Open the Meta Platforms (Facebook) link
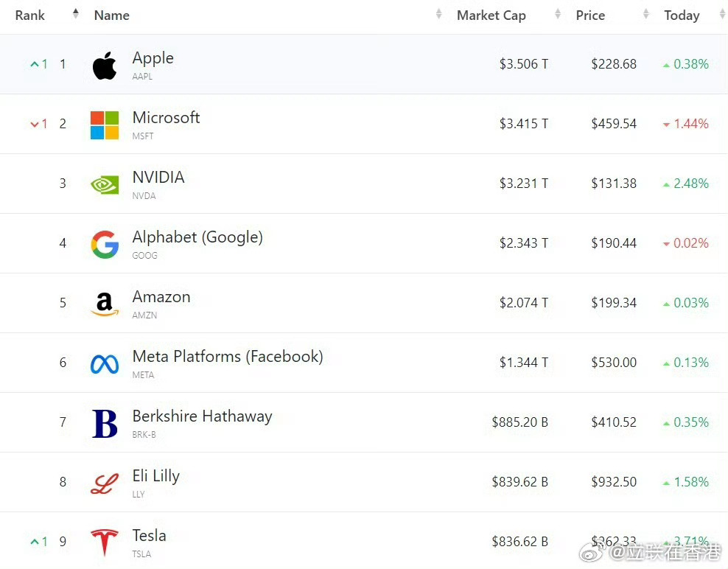This screenshot has width=728, height=569. 228,357
